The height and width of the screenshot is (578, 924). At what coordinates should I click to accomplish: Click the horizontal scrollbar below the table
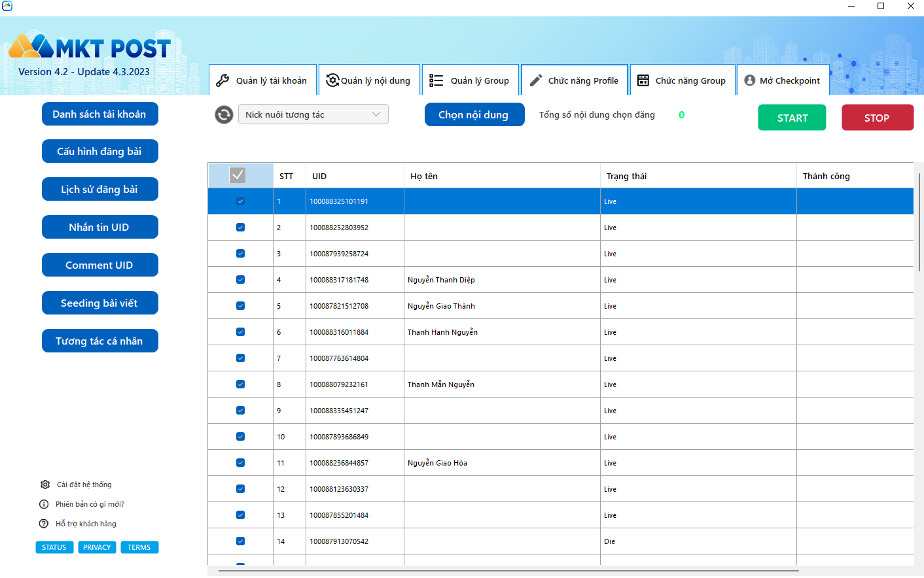coord(508,571)
